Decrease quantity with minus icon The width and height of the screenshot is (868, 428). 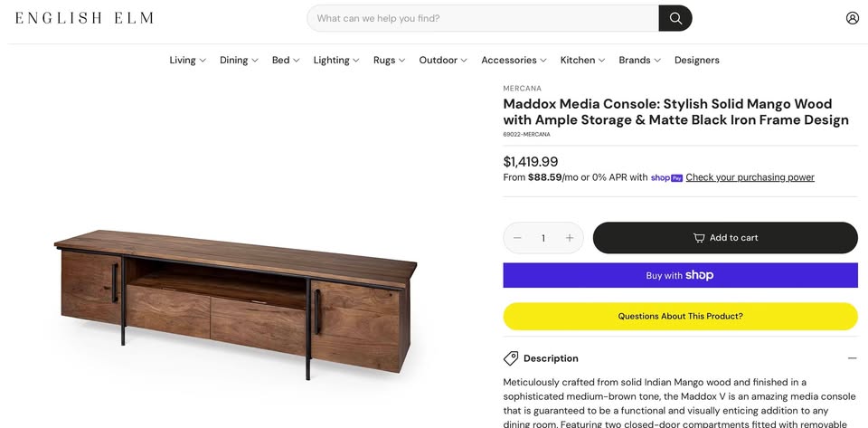coord(517,238)
